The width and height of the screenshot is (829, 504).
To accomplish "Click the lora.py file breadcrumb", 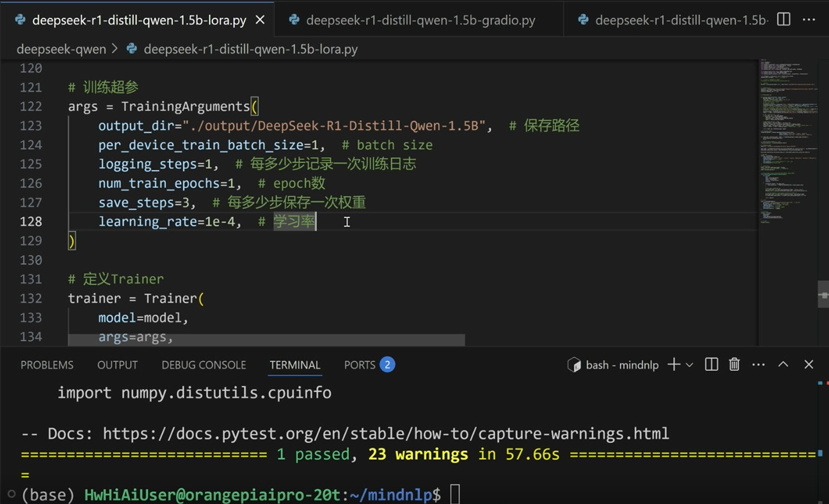I will tap(250, 49).
